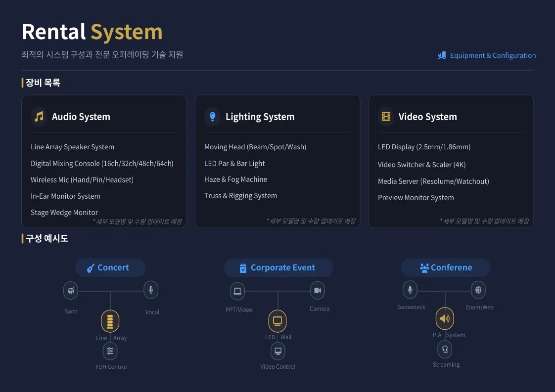Viewport: 555px width, 392px height.
Task: Select 'Media Server (Resolume/Watchout)' entry
Action: click(434, 181)
